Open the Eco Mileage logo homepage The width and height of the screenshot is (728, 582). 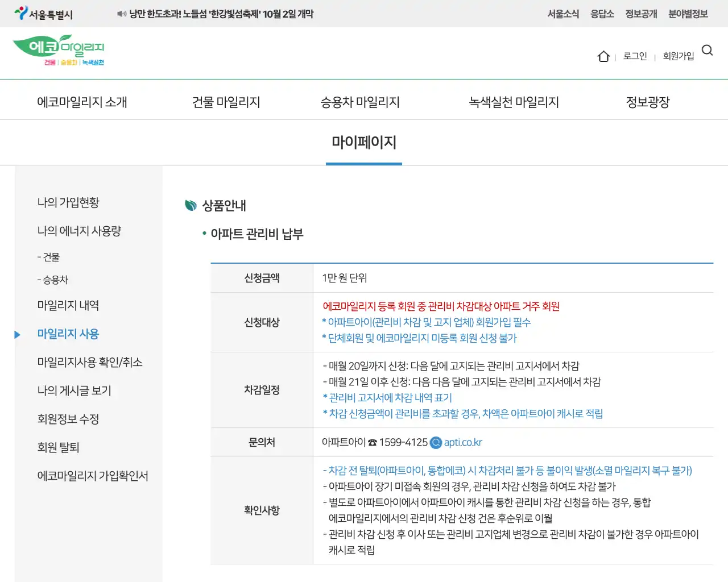click(x=59, y=51)
